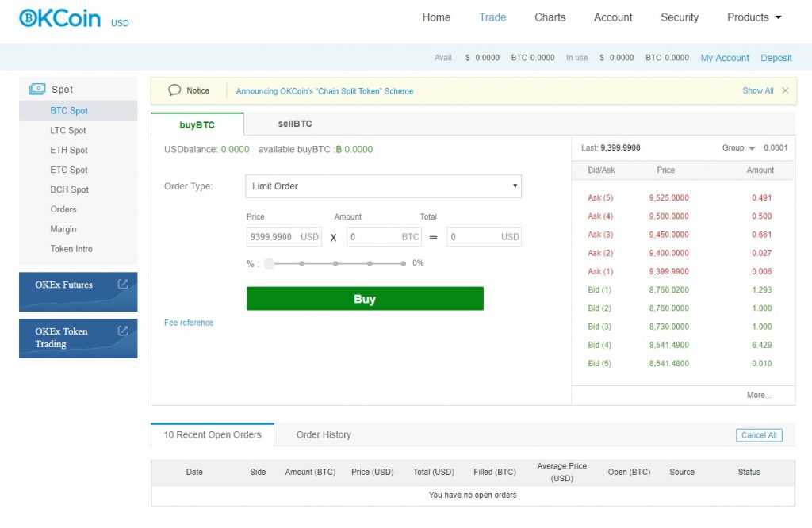Click Bid (2) price 8,760.0000
Image resolution: width=812 pixels, height=528 pixels.
coord(668,308)
